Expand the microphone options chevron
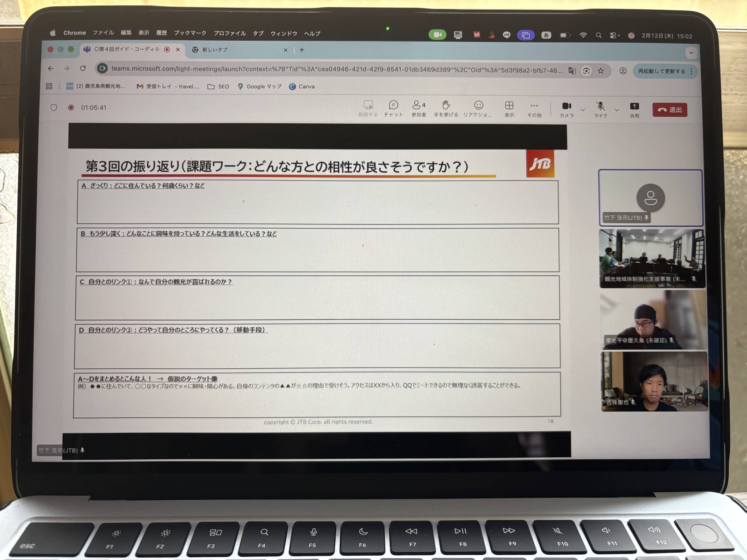 click(617, 110)
